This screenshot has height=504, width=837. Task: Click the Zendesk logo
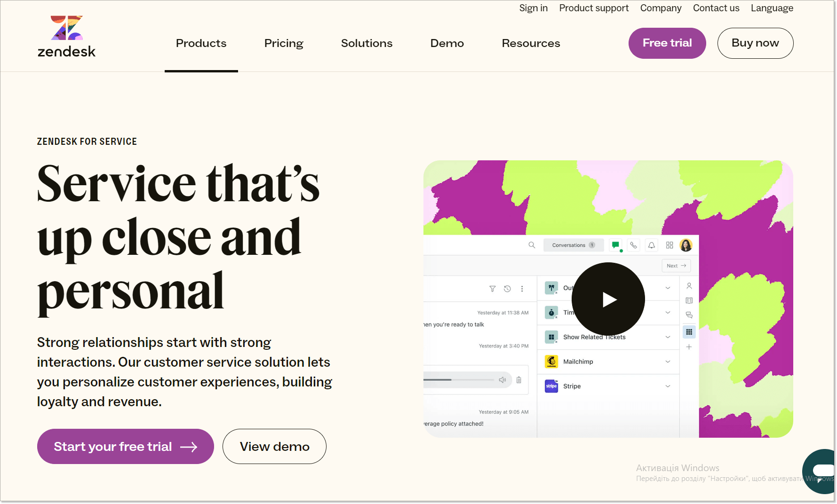[x=66, y=37]
